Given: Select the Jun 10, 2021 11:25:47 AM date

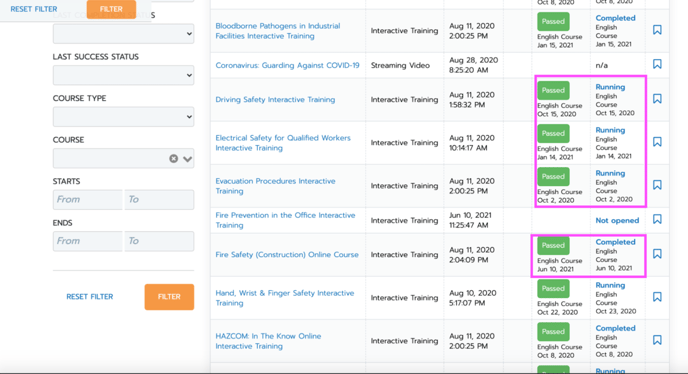Looking at the screenshot, I should pos(470,220).
